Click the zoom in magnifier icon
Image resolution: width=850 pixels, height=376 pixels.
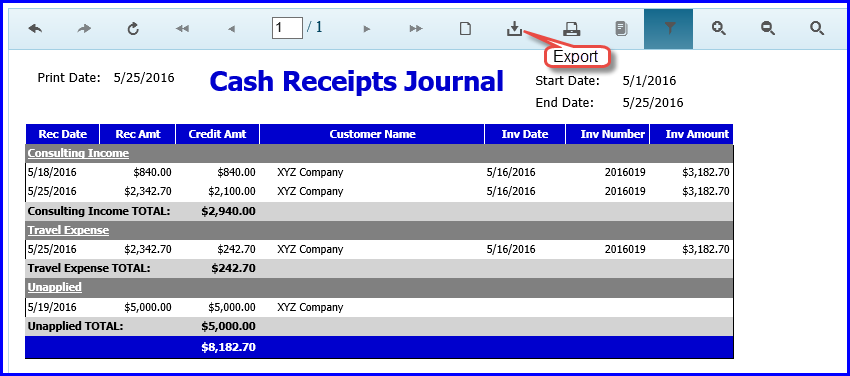(719, 29)
